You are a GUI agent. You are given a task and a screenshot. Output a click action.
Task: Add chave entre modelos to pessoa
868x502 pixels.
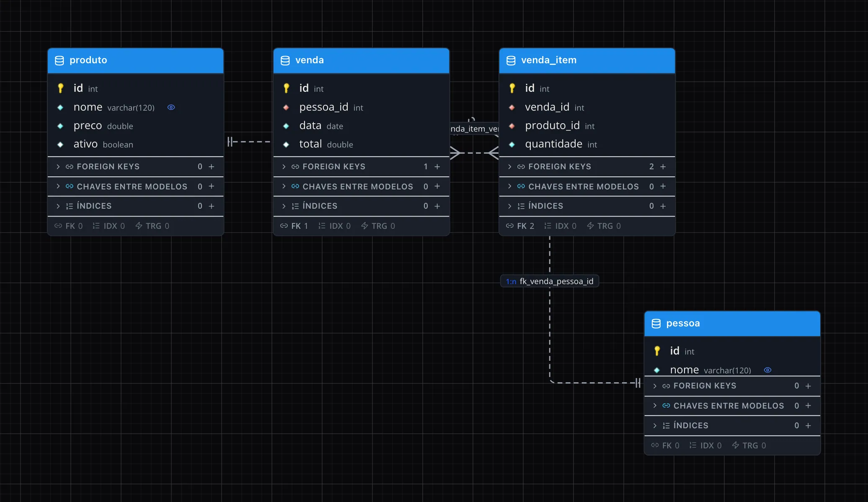point(808,406)
